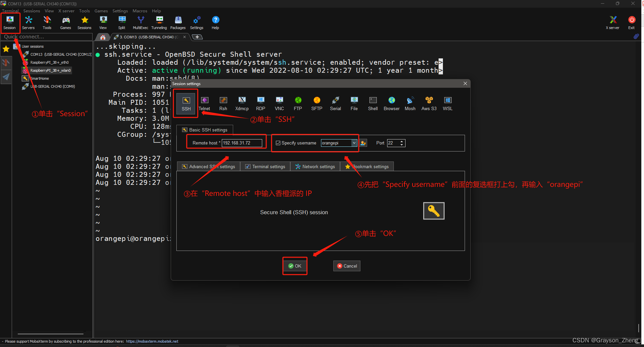The width and height of the screenshot is (644, 347).
Task: Open the X server menu
Action: click(x=66, y=11)
